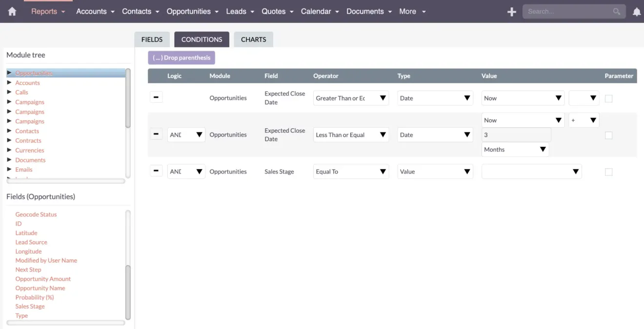The image size is (644, 329).
Task: Check Parameter box on the second condition row
Action: tap(608, 135)
